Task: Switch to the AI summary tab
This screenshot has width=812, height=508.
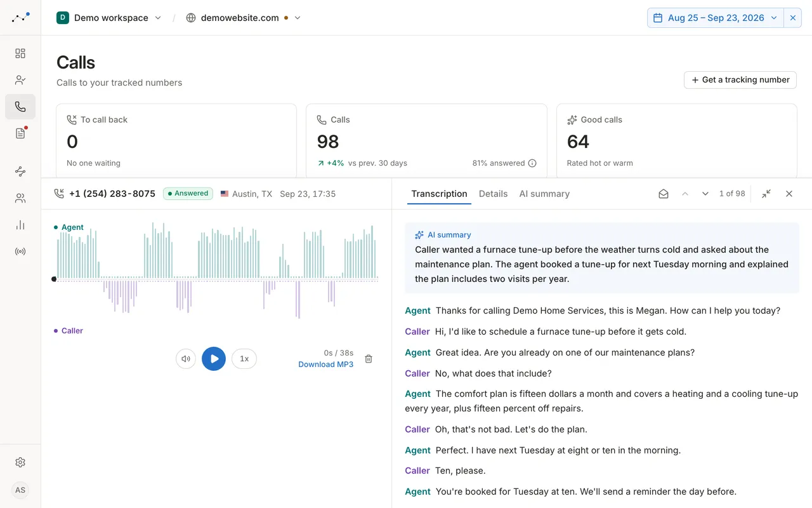Action: click(x=544, y=194)
